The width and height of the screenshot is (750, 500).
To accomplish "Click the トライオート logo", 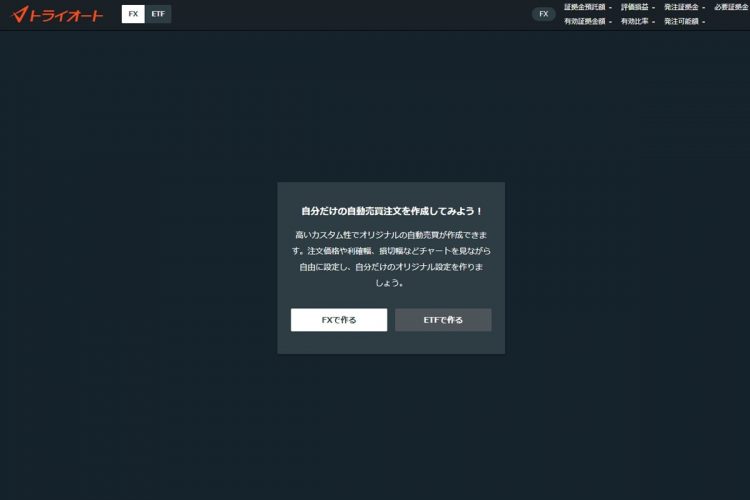I will pos(56,14).
